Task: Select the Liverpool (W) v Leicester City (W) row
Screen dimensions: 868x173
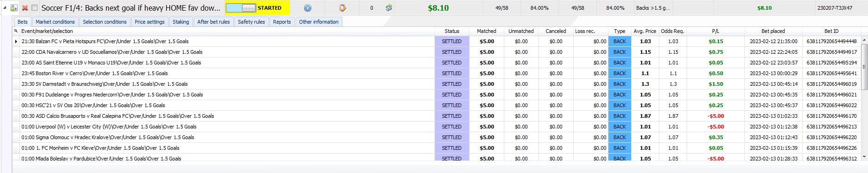Action: tap(437, 127)
